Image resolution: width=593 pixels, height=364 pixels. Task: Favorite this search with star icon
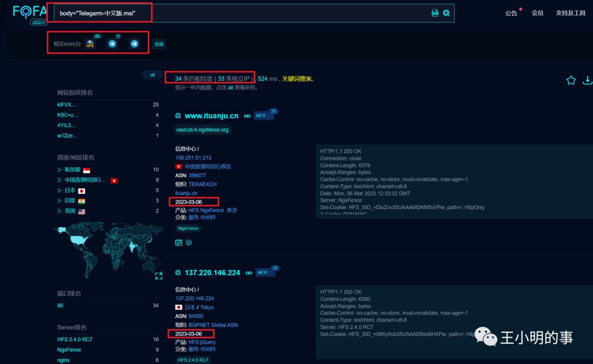coord(571,80)
